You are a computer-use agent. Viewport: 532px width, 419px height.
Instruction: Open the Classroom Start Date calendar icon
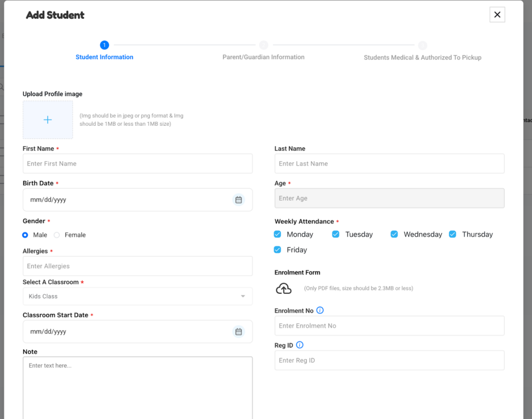tap(238, 331)
